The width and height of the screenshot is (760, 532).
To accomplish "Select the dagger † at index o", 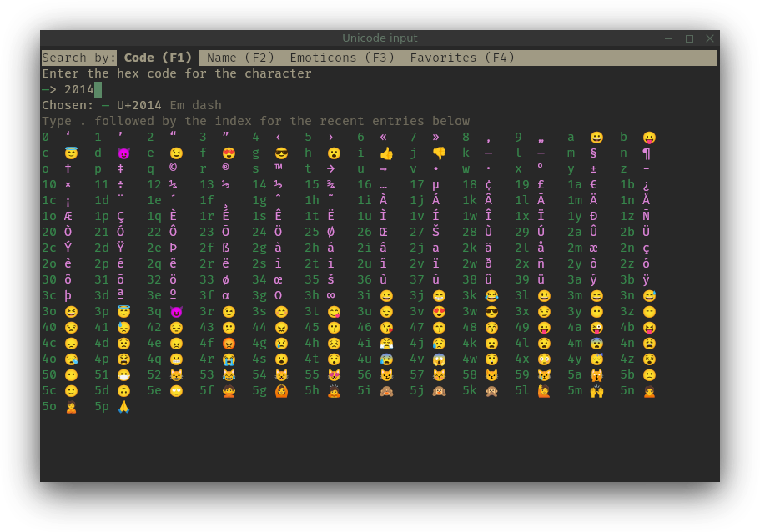I will pyautogui.click(x=68, y=168).
